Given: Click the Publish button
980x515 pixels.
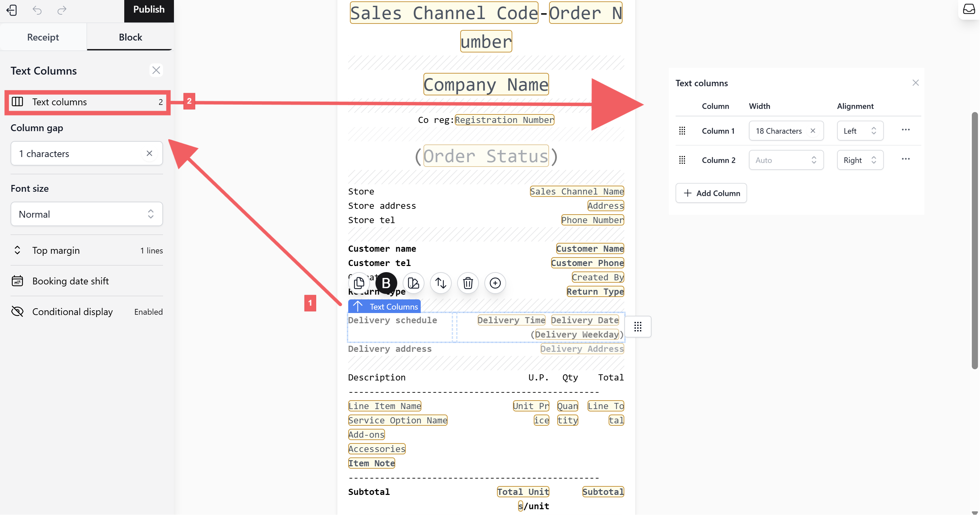Looking at the screenshot, I should [x=149, y=10].
